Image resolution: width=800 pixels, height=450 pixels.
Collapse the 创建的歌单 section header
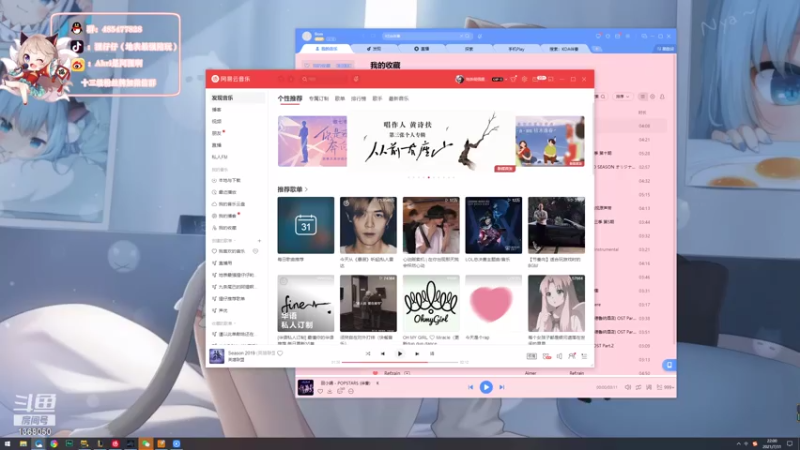pyautogui.click(x=223, y=240)
